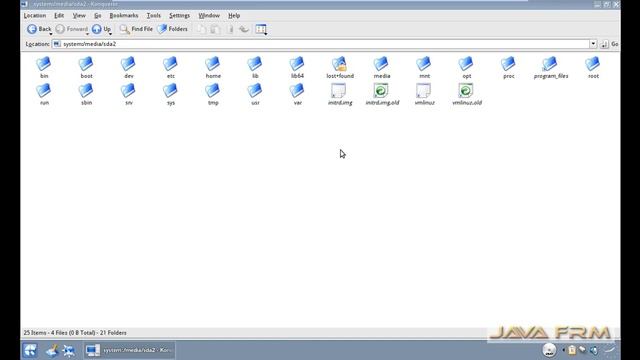640x360 pixels.
Task: Click the broom launcher icon in taskbar
Action: [x=52, y=350]
